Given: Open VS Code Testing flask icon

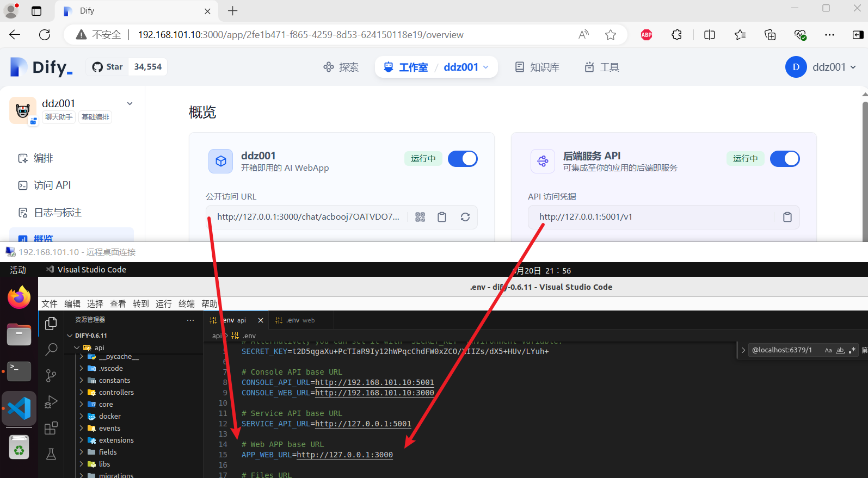Looking at the screenshot, I should coord(51,454).
